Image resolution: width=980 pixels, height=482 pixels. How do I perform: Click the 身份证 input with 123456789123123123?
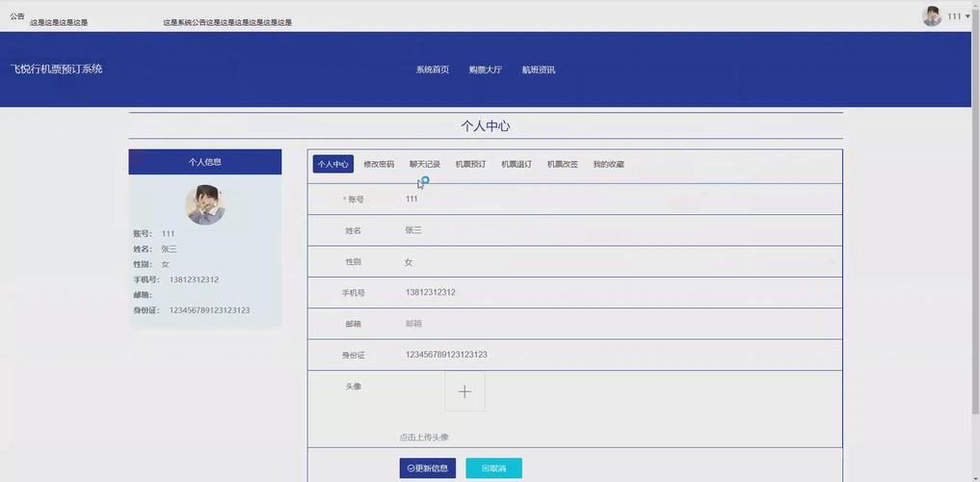pyautogui.click(x=619, y=355)
